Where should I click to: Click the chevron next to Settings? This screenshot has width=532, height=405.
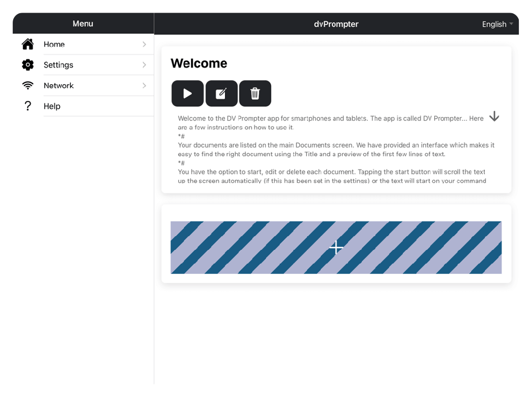144,65
